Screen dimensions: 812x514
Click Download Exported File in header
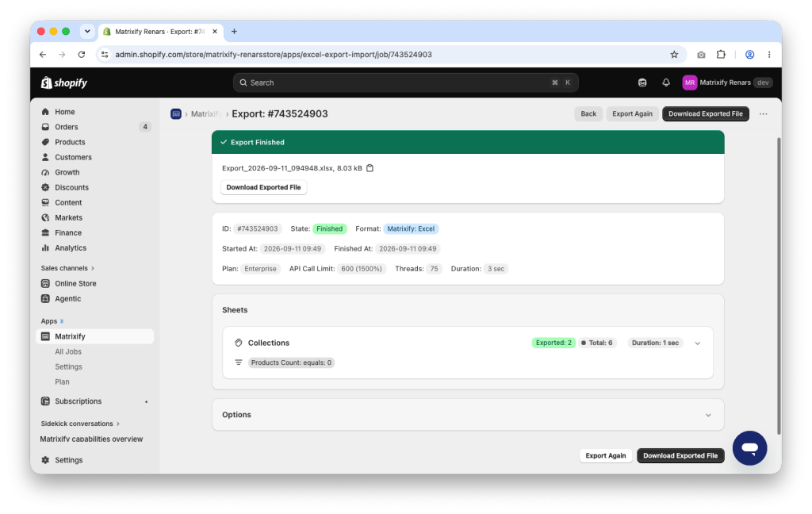705,114
